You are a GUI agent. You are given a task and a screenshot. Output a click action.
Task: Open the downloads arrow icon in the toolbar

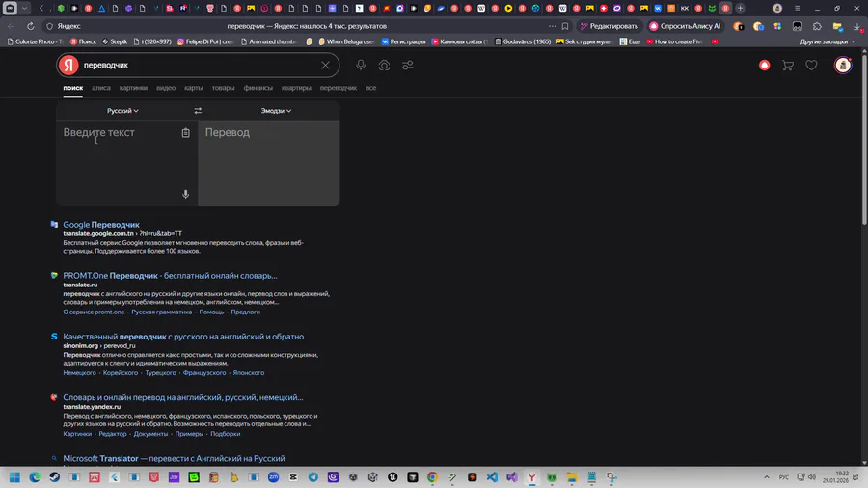[x=857, y=26]
